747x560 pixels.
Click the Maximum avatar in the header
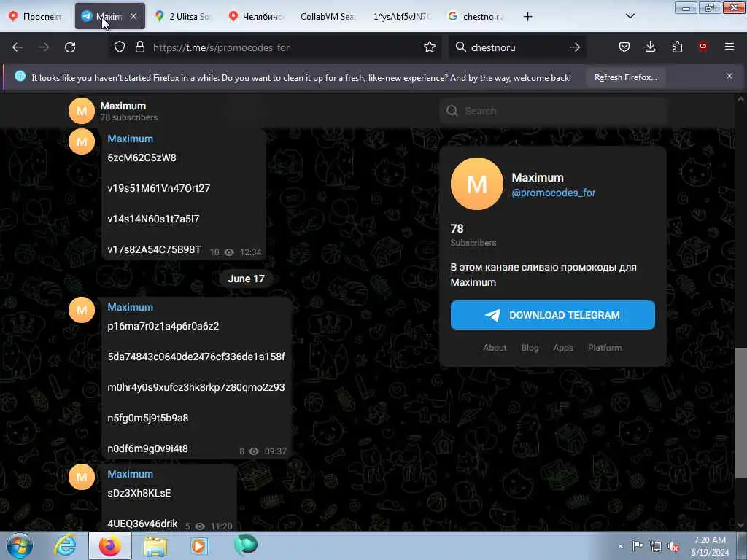(x=82, y=111)
